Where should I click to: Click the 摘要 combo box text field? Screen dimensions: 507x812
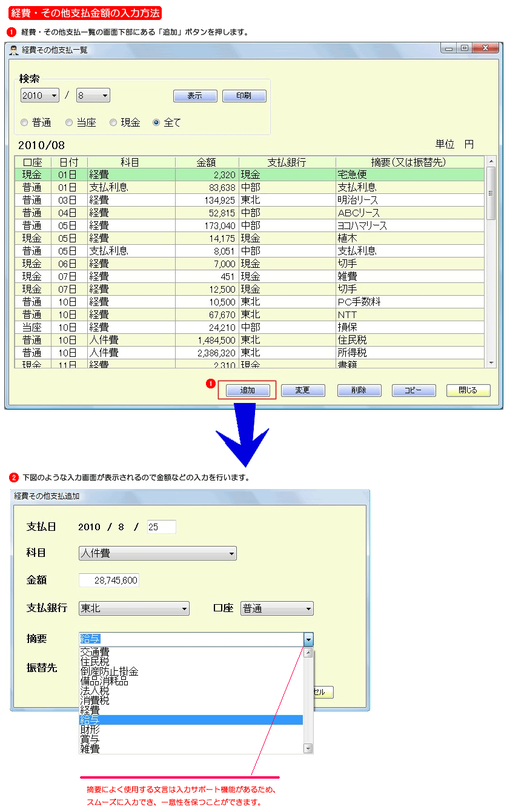[x=191, y=639]
